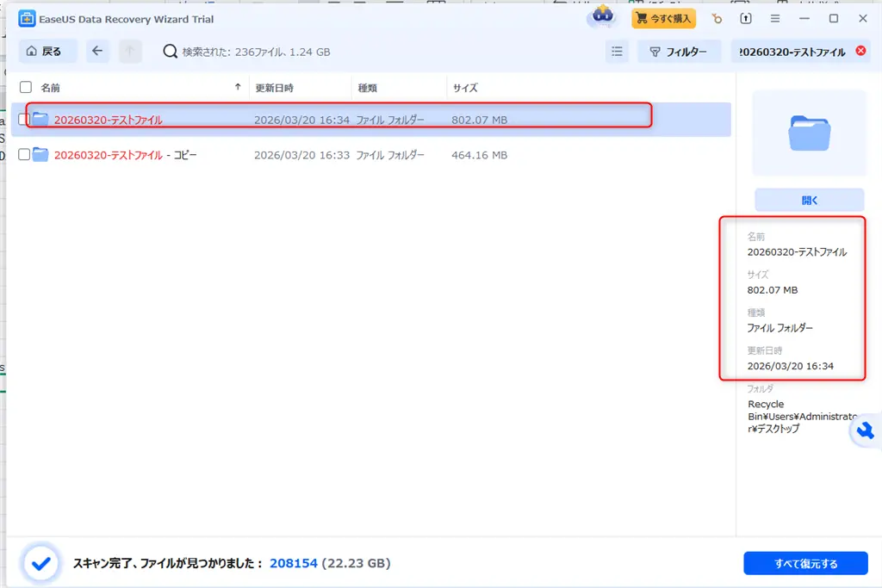This screenshot has width=882, height=588.
Task: Click the list view options icon
Action: click(x=617, y=52)
